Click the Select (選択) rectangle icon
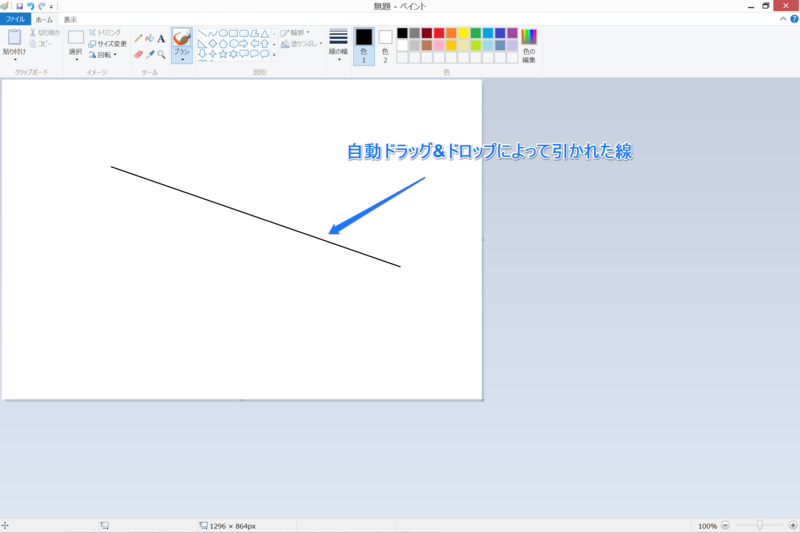The height and width of the screenshot is (533, 800). pyautogui.click(x=76, y=38)
